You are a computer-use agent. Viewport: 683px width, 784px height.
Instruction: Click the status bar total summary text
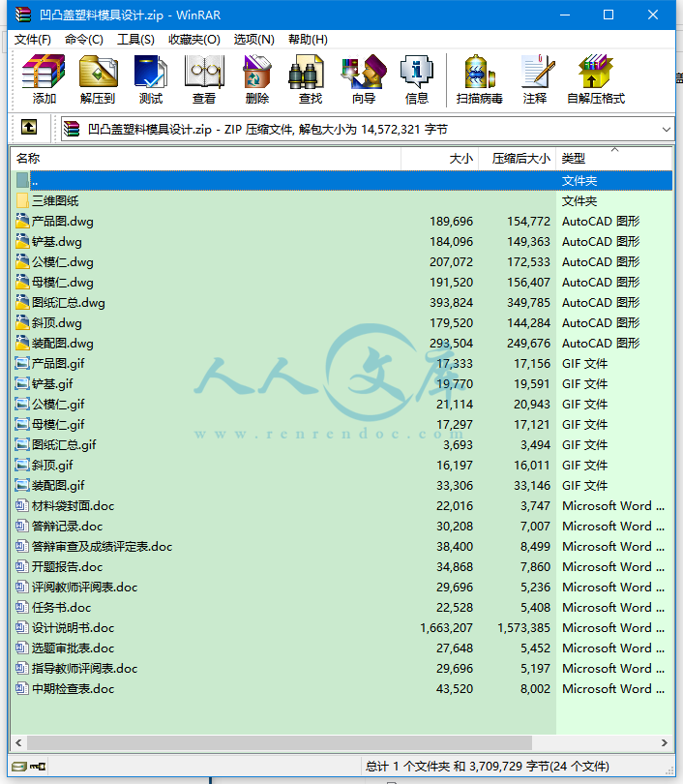point(488,766)
